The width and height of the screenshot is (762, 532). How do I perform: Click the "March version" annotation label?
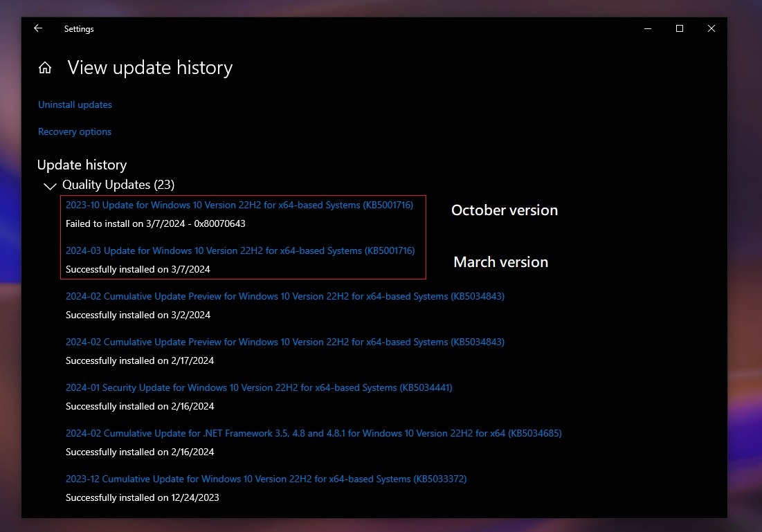(x=500, y=262)
